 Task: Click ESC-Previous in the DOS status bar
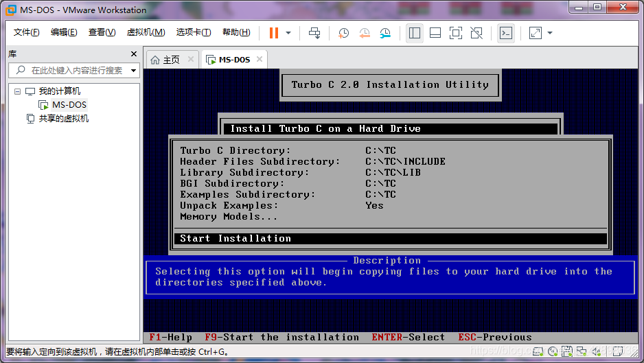(x=495, y=338)
